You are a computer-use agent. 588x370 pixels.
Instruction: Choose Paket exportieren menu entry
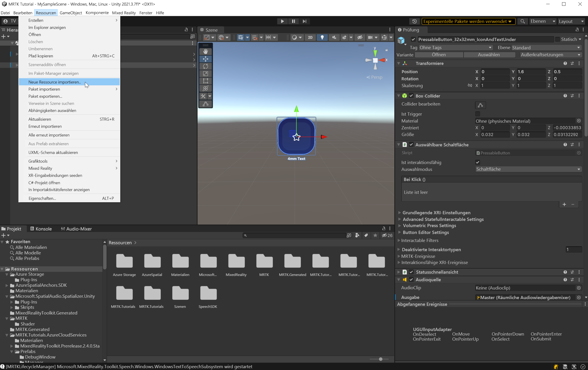[45, 96]
